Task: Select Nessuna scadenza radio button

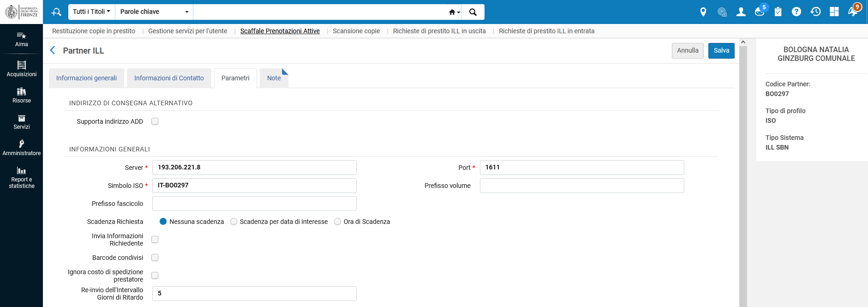Action: 163,222
